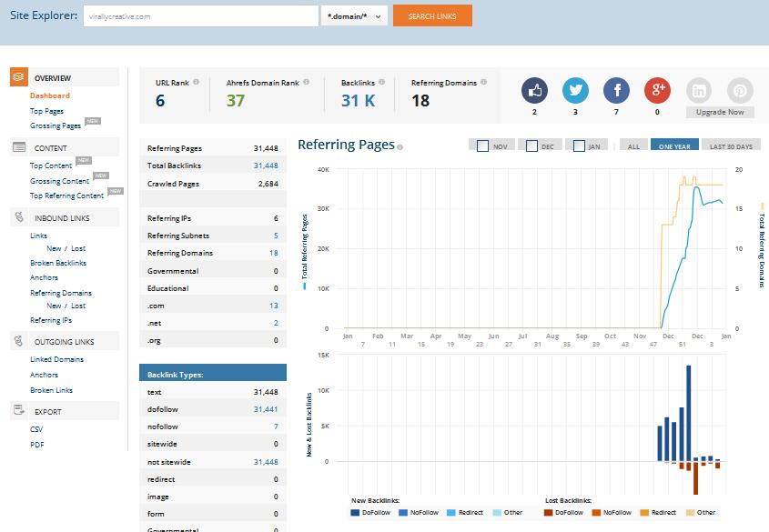Click info icon beside Referring Domains metric
Screen dimensions: 769x532
483,82
